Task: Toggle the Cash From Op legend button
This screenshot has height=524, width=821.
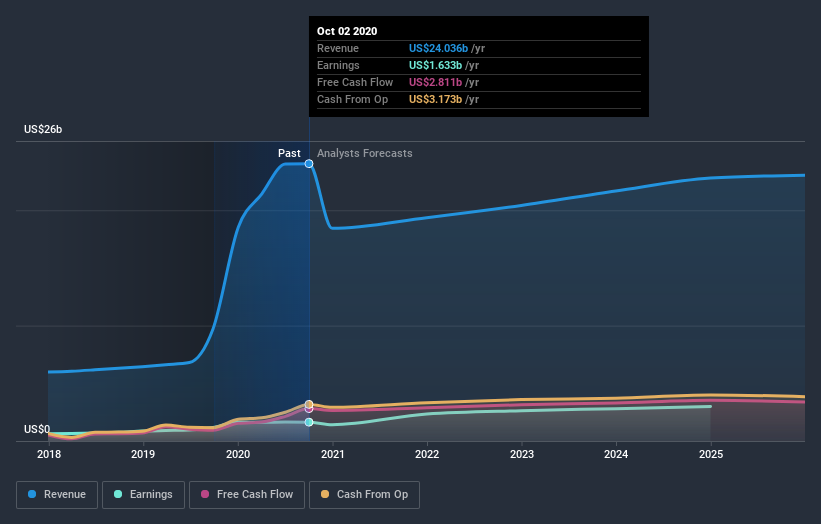Action: (x=364, y=495)
